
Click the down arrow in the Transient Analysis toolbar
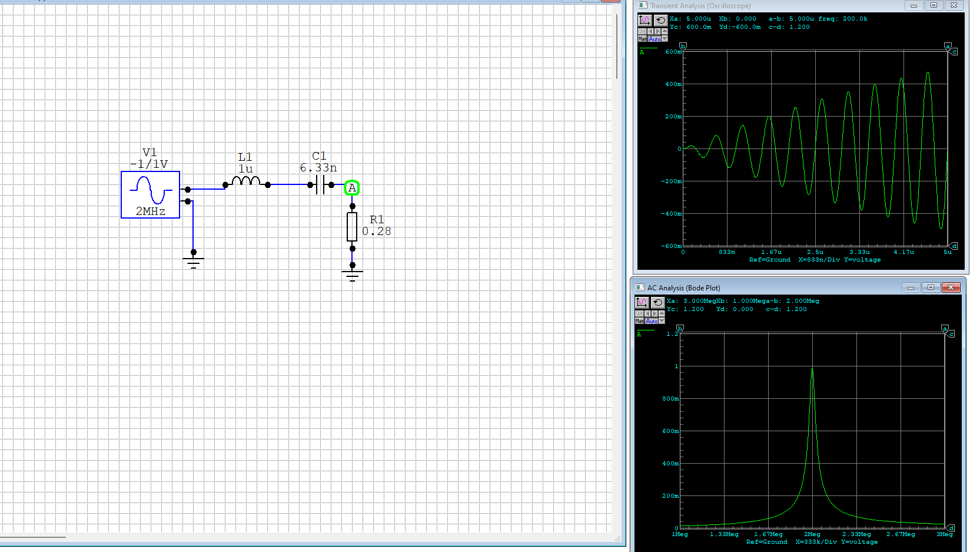point(665,39)
